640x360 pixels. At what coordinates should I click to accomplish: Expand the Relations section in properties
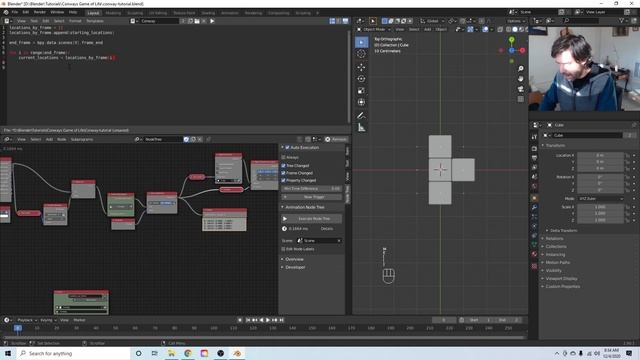point(554,238)
